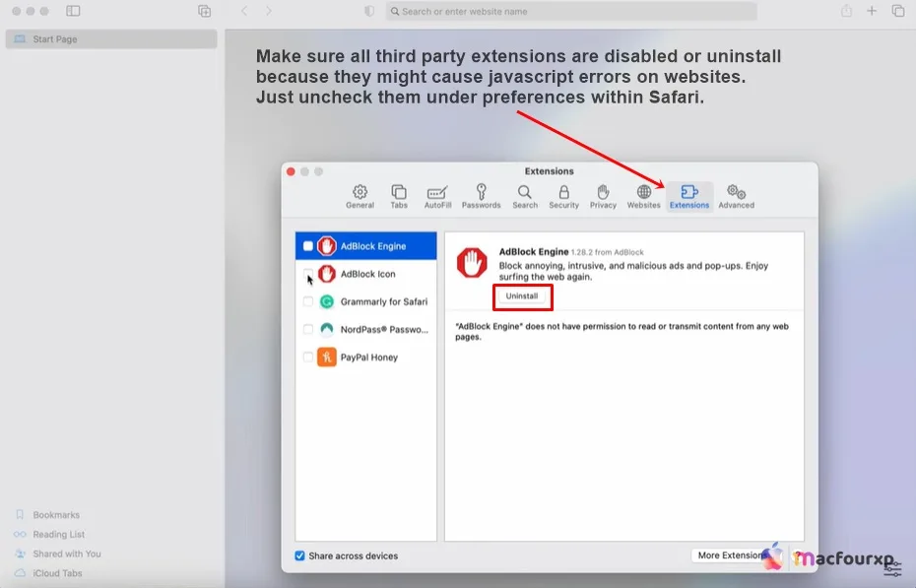Click the new tab group icon

[205, 11]
